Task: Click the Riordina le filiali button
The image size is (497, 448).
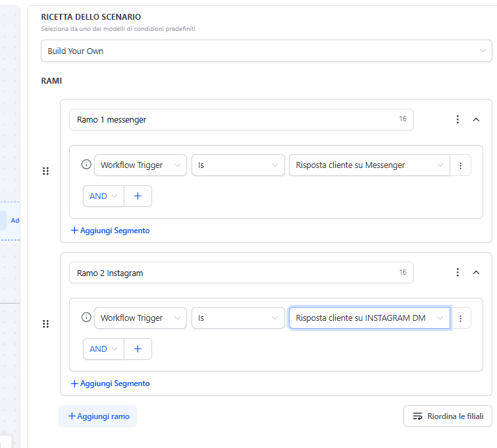Action: [x=448, y=416]
